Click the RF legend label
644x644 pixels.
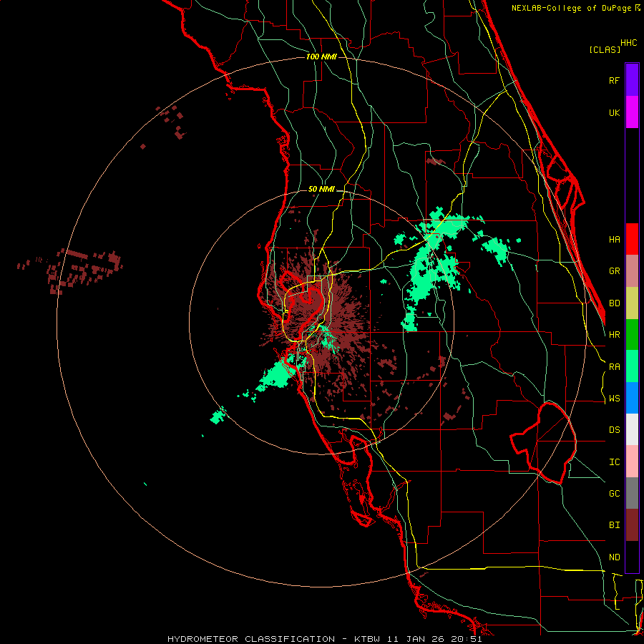point(614,80)
